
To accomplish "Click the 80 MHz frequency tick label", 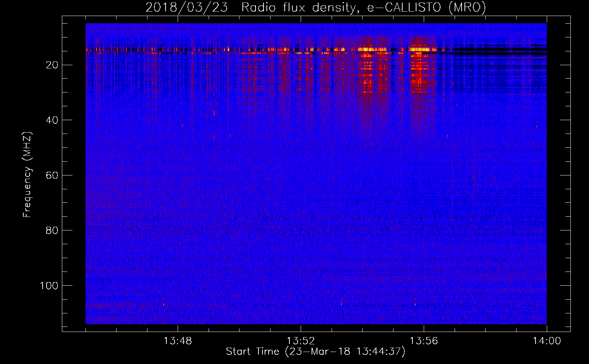I will pos(52,230).
